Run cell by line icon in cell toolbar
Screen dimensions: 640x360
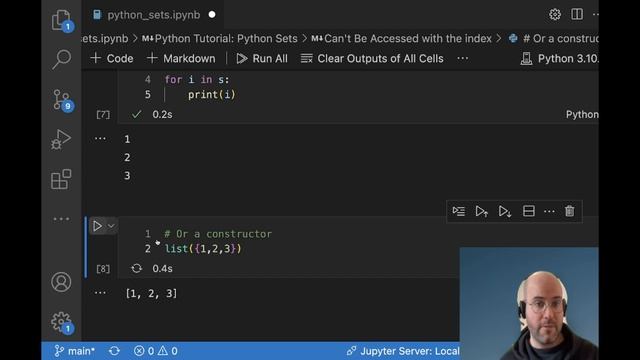pyautogui.click(x=459, y=211)
